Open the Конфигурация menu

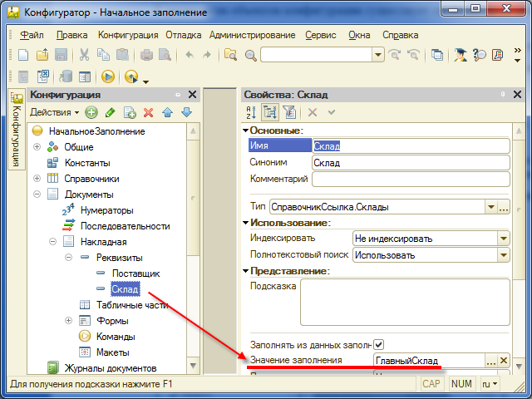coord(127,35)
